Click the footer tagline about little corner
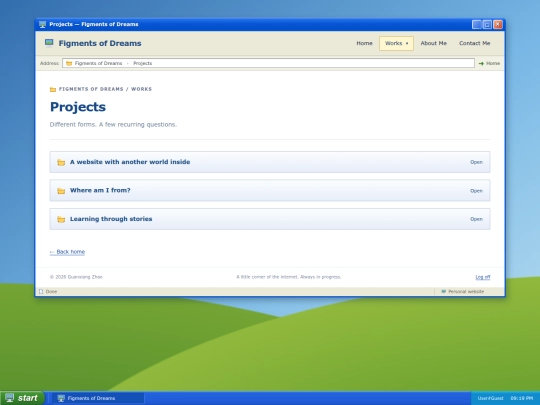Screen dimensions: 540x405 coord(289,277)
